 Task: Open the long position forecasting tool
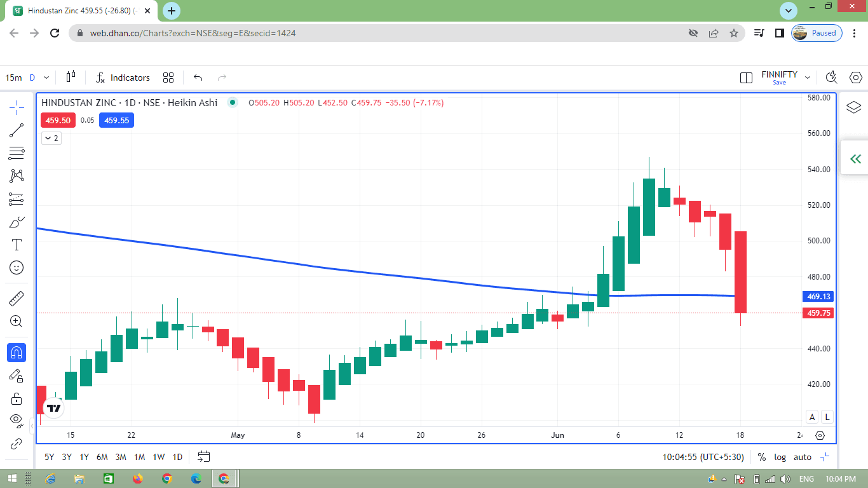17,199
